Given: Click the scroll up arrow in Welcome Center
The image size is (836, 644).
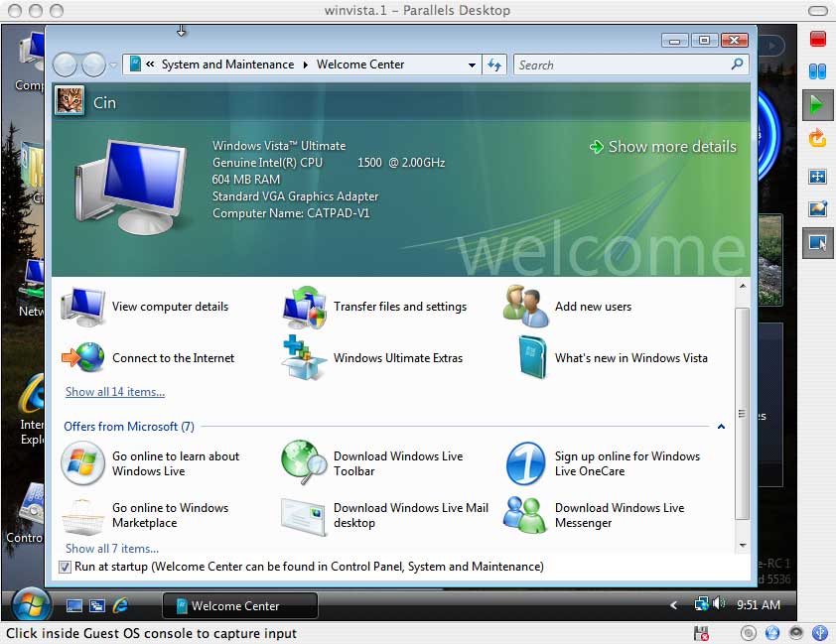Looking at the screenshot, I should pos(742,286).
